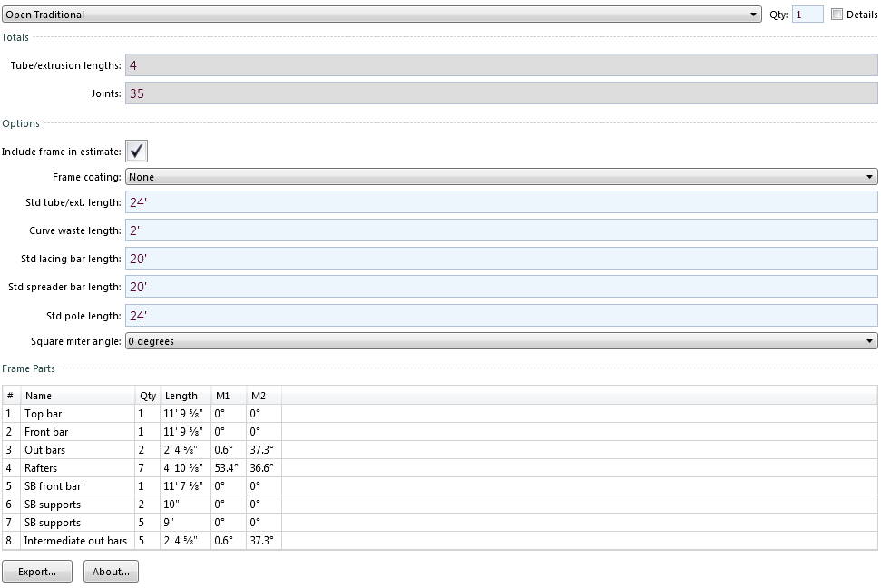
Task: Click the SB front bar length 11' 7 ⅝"
Action: click(x=183, y=485)
